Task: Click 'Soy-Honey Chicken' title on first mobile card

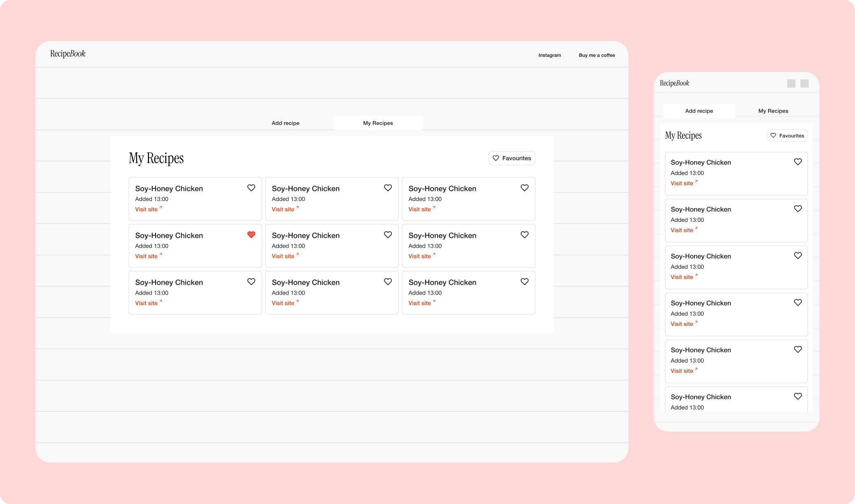Action: [x=701, y=163]
